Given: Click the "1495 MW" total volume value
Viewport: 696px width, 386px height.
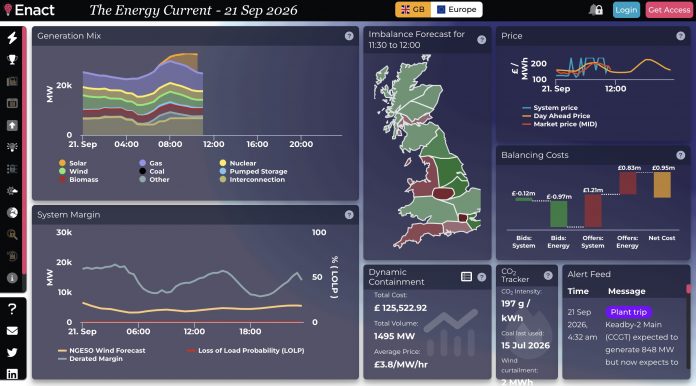Looking at the screenshot, I should pyautogui.click(x=394, y=336).
